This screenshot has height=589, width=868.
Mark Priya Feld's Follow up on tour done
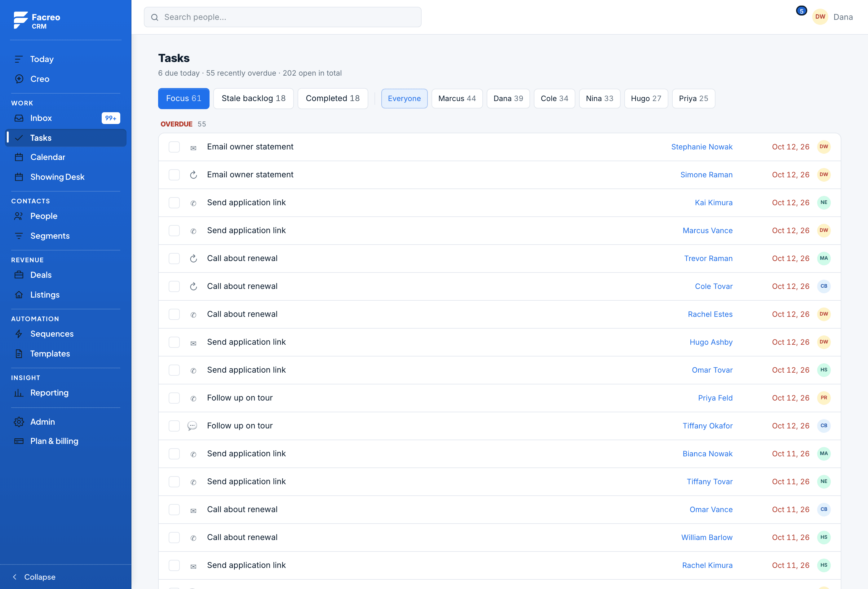tap(174, 398)
